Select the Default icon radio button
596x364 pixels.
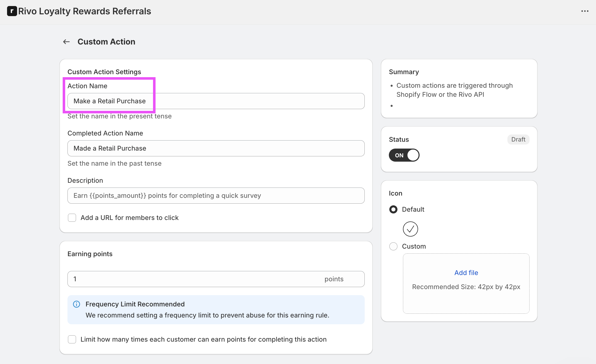click(x=393, y=209)
